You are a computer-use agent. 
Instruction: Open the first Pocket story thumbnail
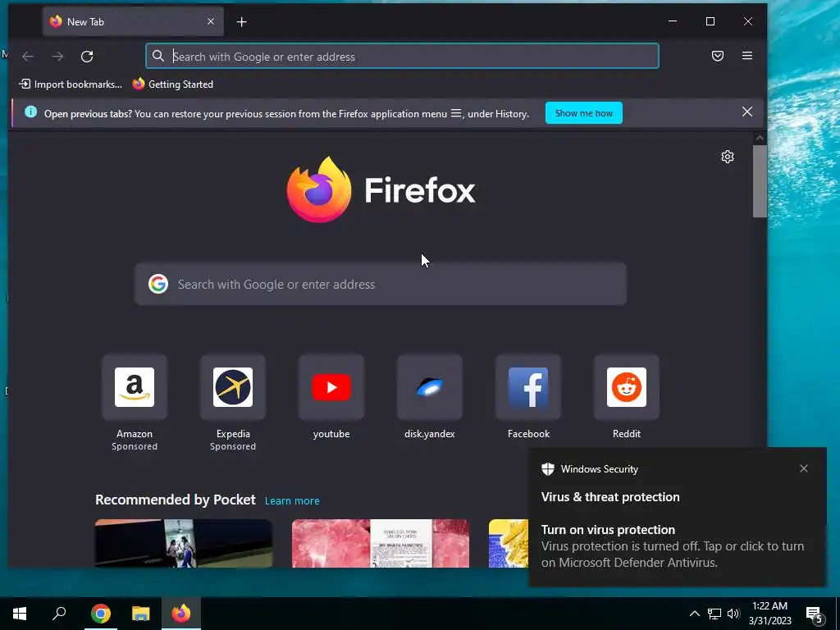point(184,543)
